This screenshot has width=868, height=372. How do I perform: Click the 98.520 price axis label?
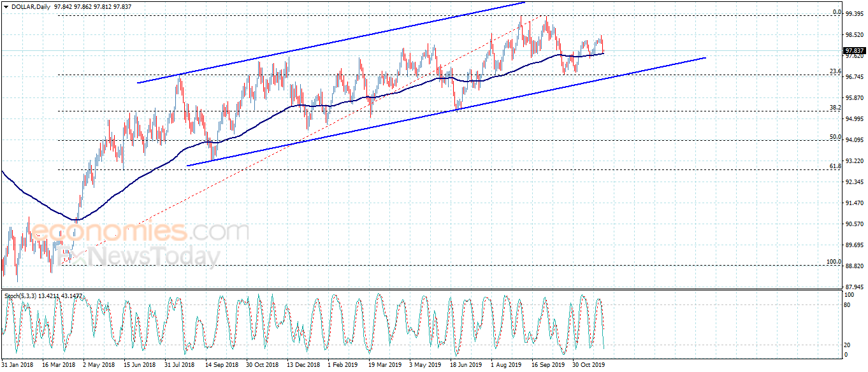pos(854,35)
